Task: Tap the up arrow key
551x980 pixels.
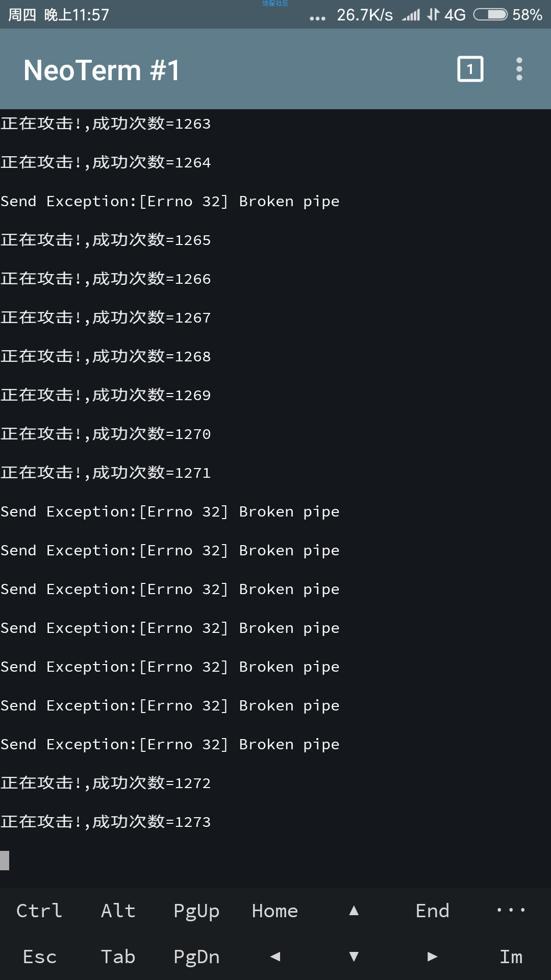Action: [354, 911]
